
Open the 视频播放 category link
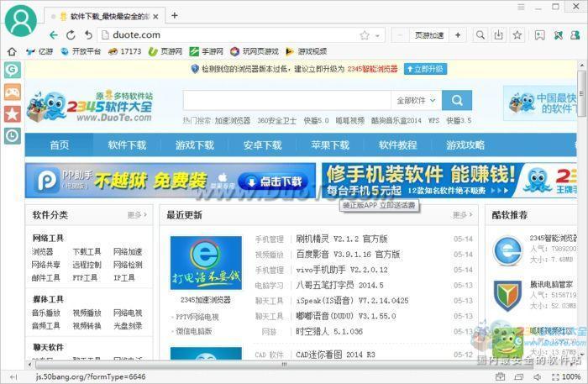(87, 313)
